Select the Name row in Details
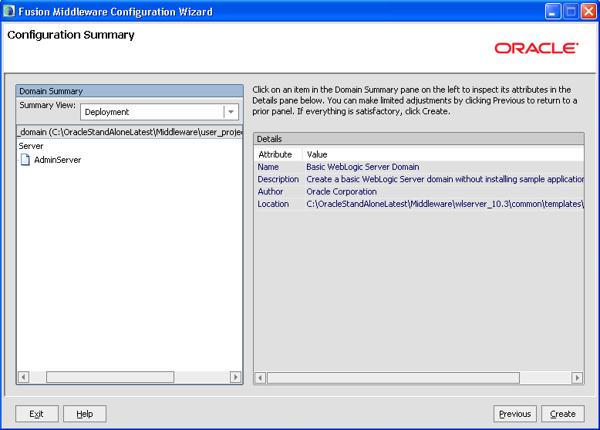The image size is (600, 430). pos(268,167)
